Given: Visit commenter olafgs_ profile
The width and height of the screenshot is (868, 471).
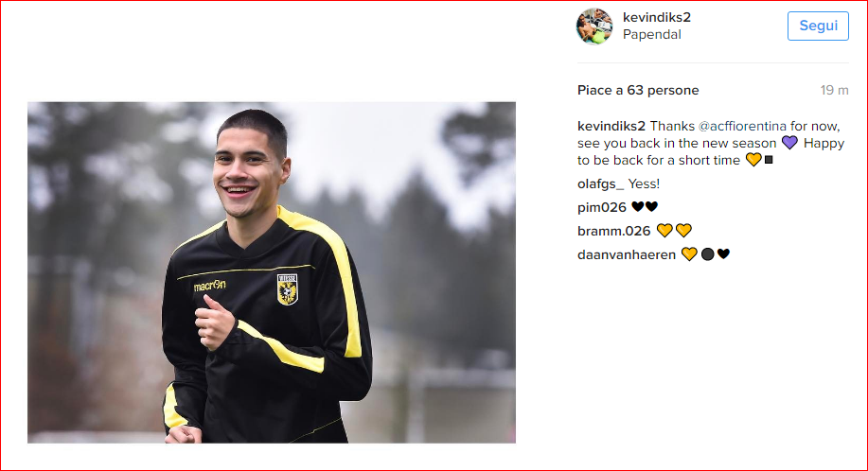Looking at the screenshot, I should pos(601,183).
